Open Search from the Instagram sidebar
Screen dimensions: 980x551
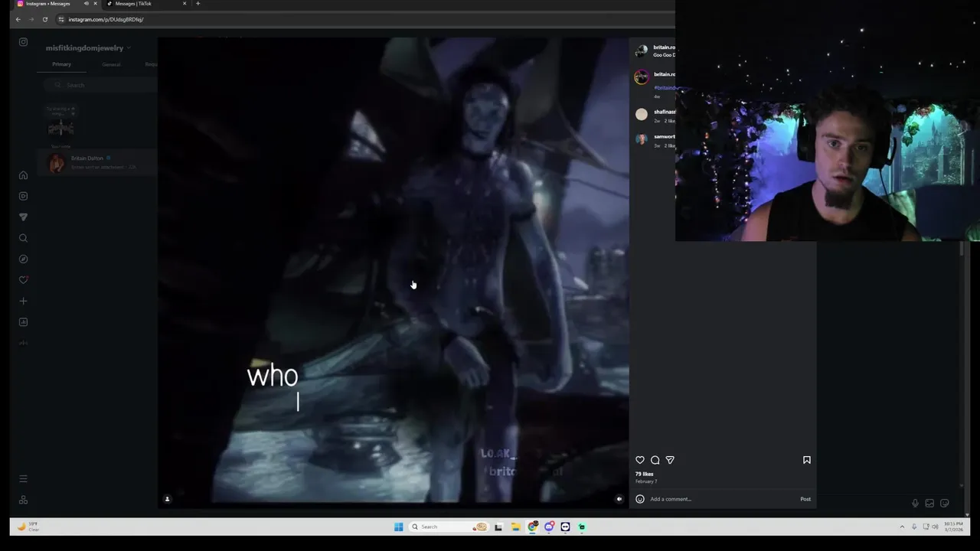click(x=24, y=238)
